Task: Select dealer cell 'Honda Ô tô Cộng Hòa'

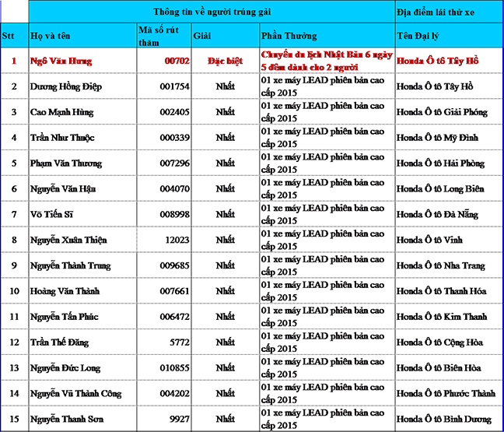Action: click(450, 342)
